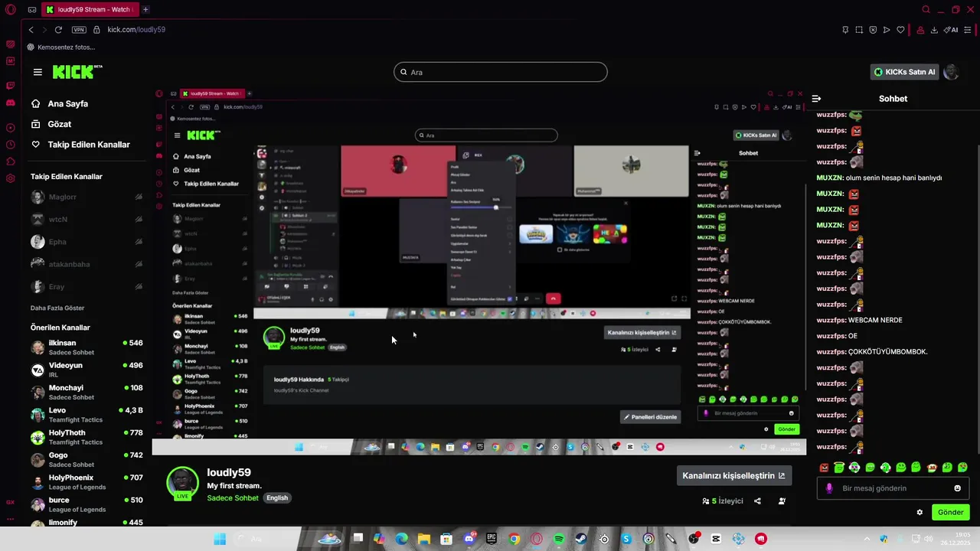The height and width of the screenshot is (551, 980).
Task: Click the person icon beside share
Action: [782, 501]
